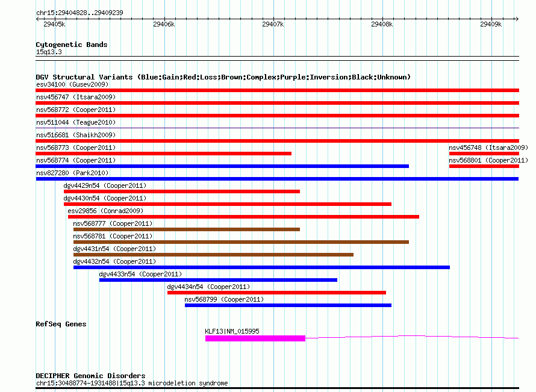Select the nsv568774 (Cooper2011) label

(x=76, y=160)
